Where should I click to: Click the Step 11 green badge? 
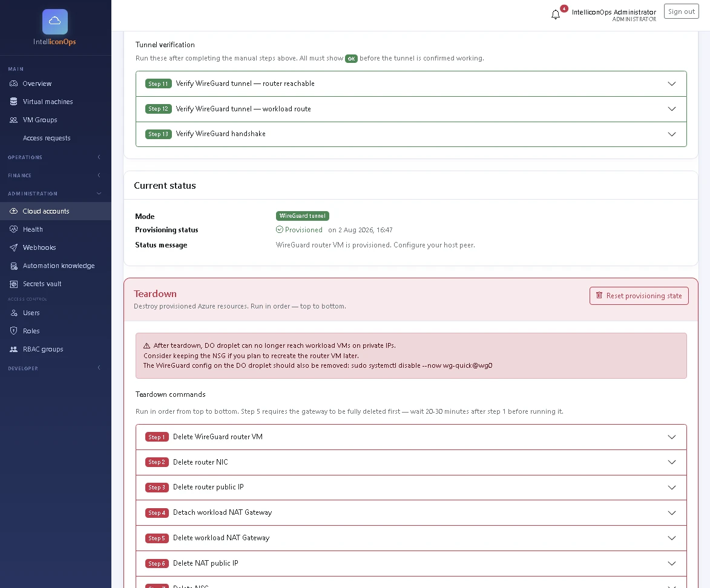(x=159, y=83)
